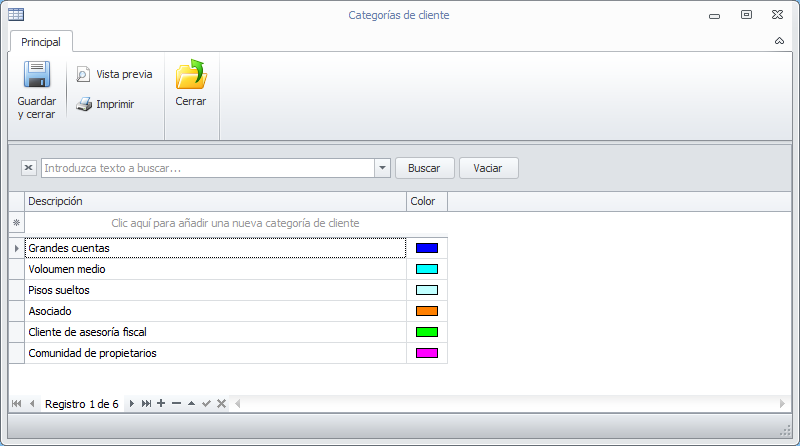This screenshot has width=800, height=446.
Task: Click row indicator arrow of Grandes cuentas
Action: pos(16,248)
